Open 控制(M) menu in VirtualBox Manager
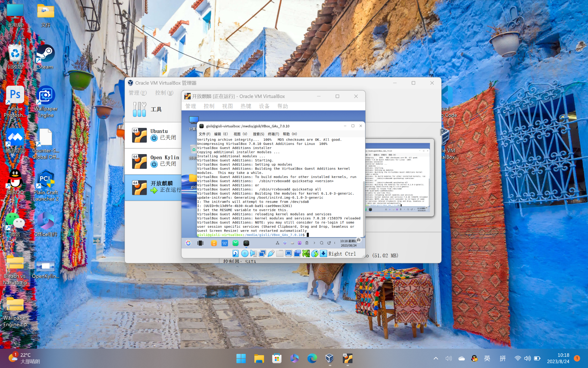The image size is (588, 368). tap(164, 93)
